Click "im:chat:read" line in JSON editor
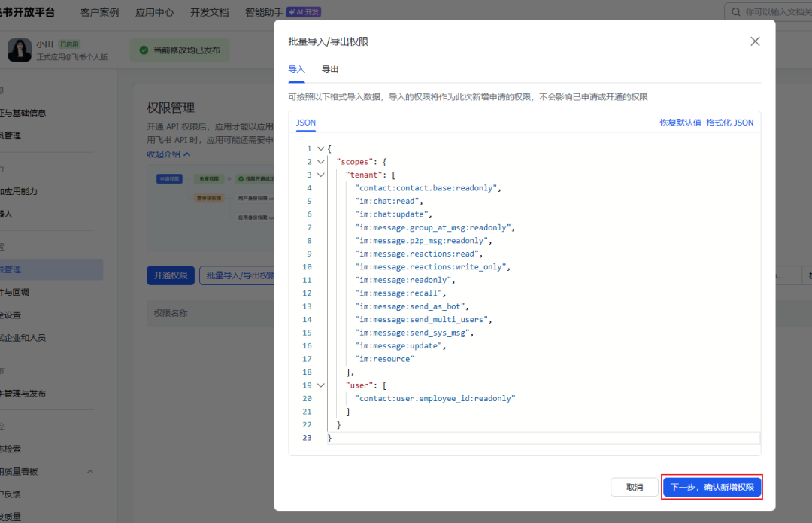This screenshot has height=523, width=812. 389,201
